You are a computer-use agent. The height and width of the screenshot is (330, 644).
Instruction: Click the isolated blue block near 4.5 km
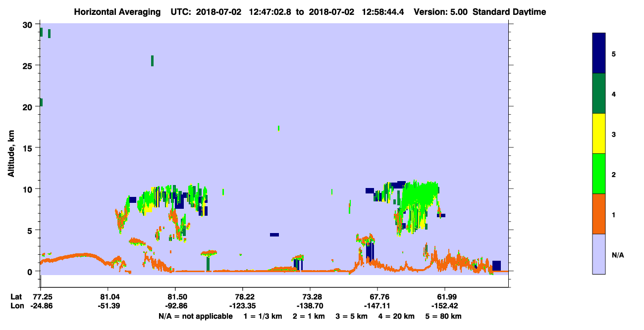click(274, 235)
